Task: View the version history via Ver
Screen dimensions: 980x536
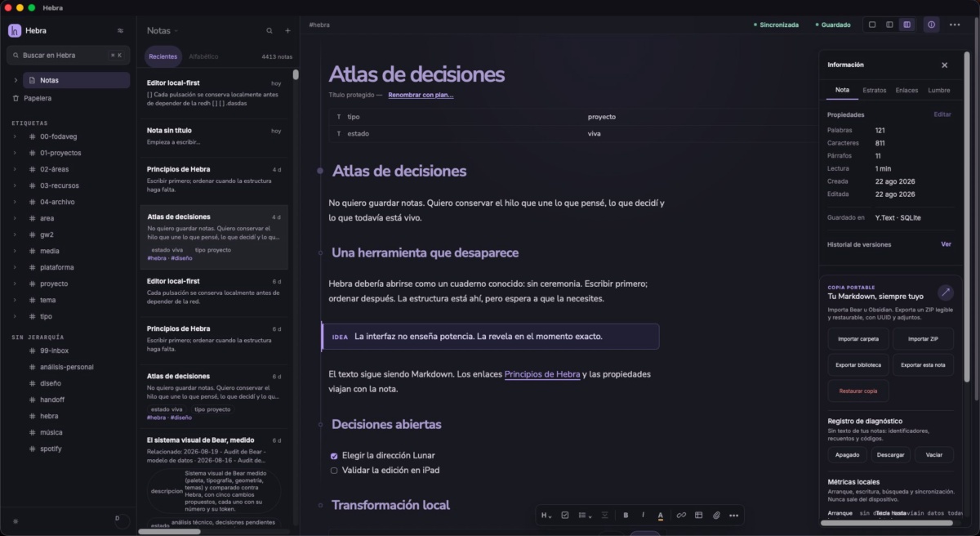Action: [946, 244]
